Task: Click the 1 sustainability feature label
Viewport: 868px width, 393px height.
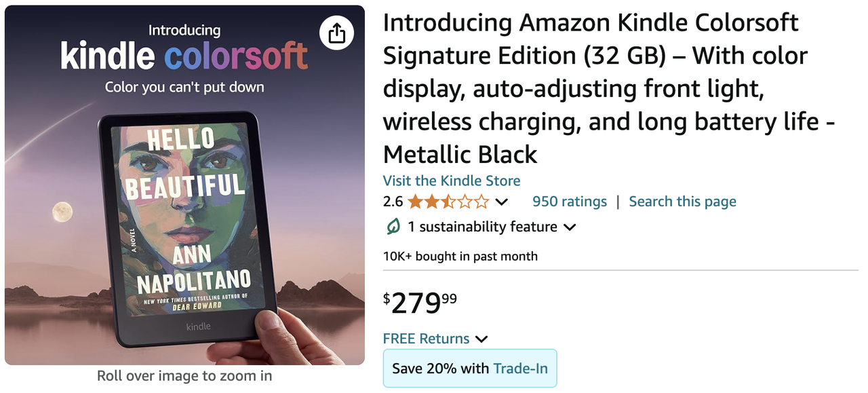Action: pyautogui.click(x=482, y=227)
